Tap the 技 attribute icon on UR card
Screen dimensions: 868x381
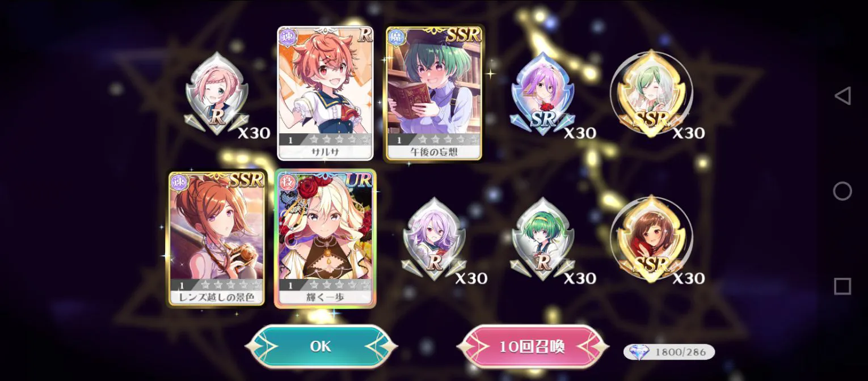coord(287,182)
